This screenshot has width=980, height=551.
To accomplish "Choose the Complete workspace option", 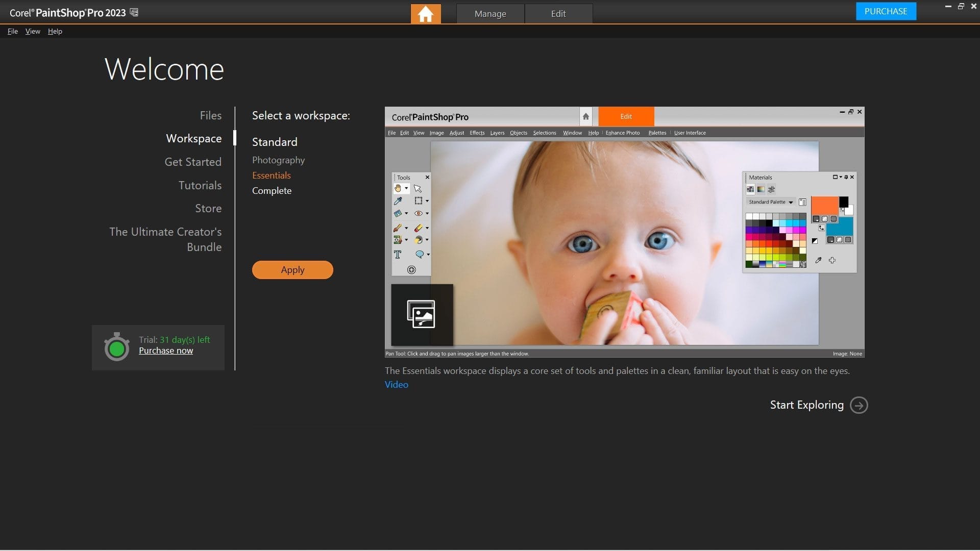I will point(272,190).
